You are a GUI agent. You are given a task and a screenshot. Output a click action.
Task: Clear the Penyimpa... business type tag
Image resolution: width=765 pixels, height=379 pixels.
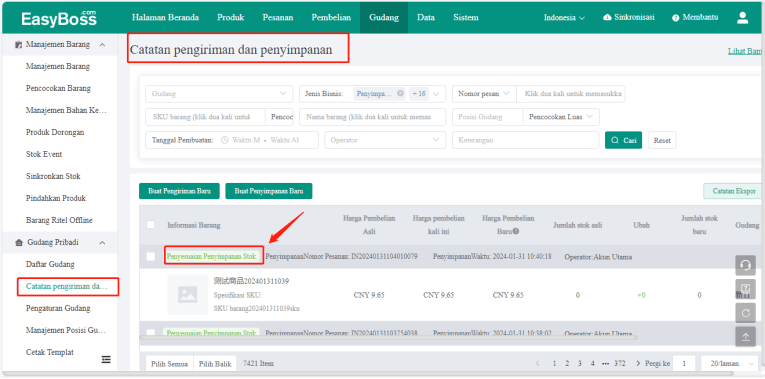(x=400, y=94)
